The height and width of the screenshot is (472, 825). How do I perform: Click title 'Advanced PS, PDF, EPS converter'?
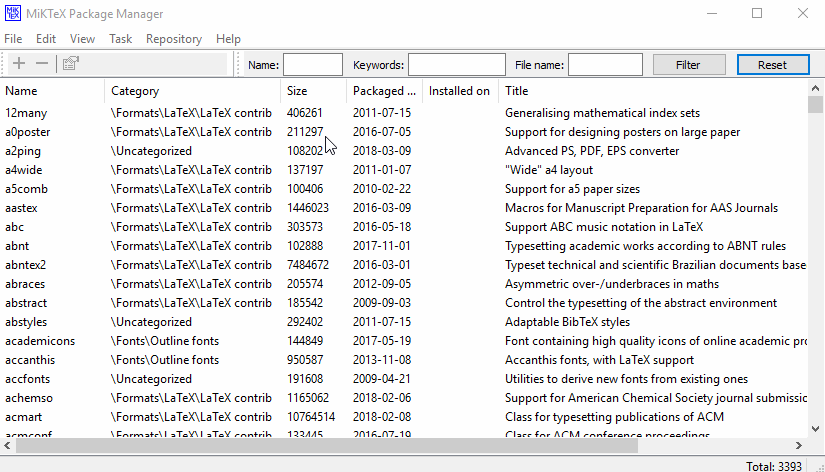pyautogui.click(x=592, y=150)
